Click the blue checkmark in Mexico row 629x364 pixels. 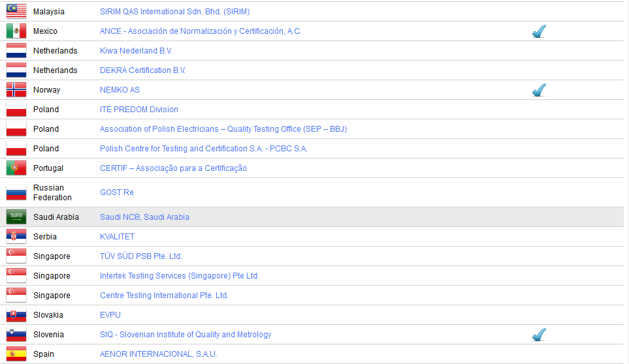(539, 31)
